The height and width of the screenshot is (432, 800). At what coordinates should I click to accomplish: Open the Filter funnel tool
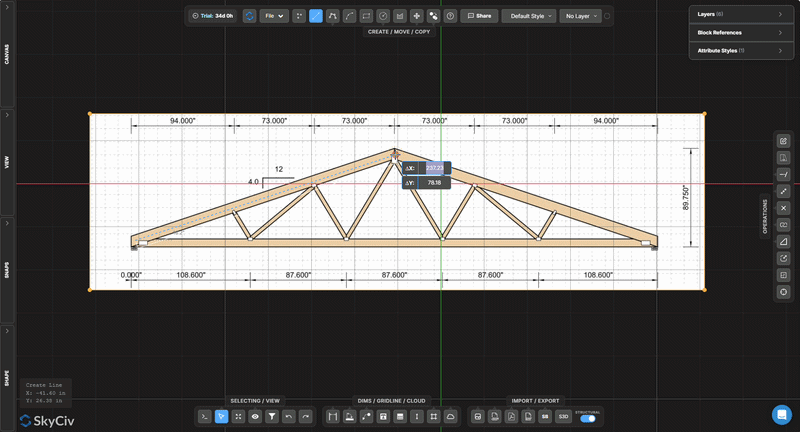(272, 417)
